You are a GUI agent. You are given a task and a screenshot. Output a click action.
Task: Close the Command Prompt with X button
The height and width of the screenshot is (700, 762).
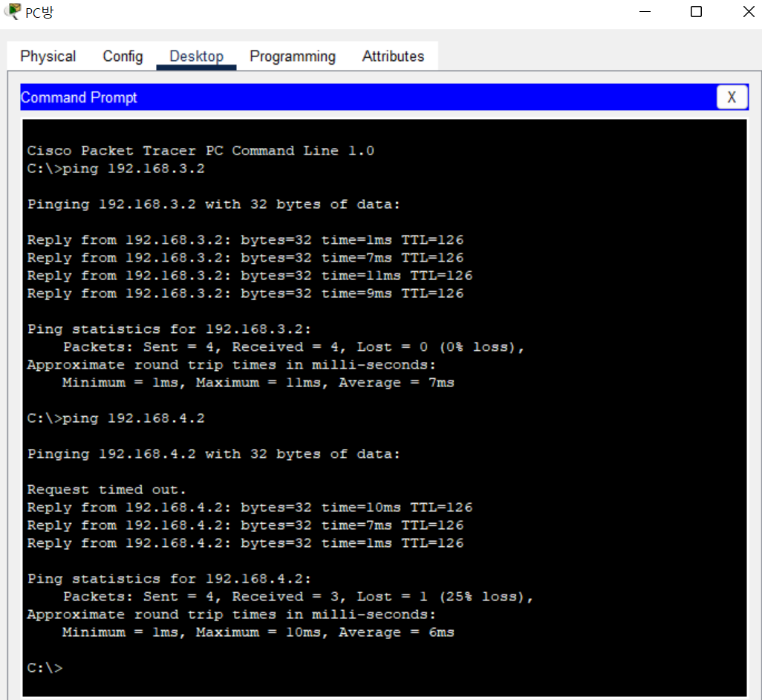(x=732, y=97)
